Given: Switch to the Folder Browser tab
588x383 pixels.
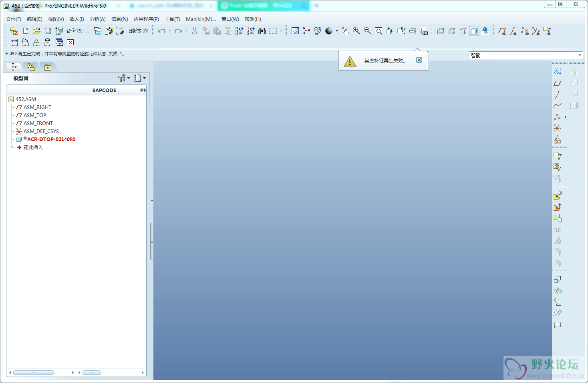Looking at the screenshot, I should coord(31,67).
